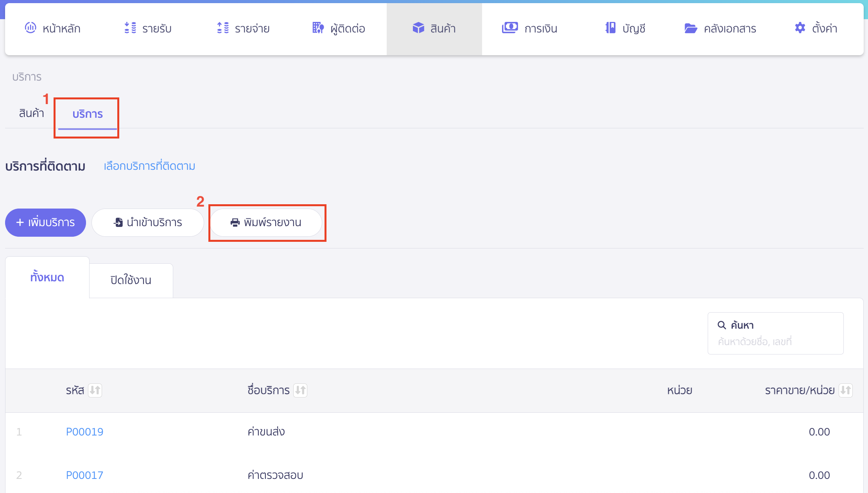Viewport: 868px width, 493px height.
Task: Open ตั้งค่า settings gear icon
Action: pyautogui.click(x=800, y=28)
